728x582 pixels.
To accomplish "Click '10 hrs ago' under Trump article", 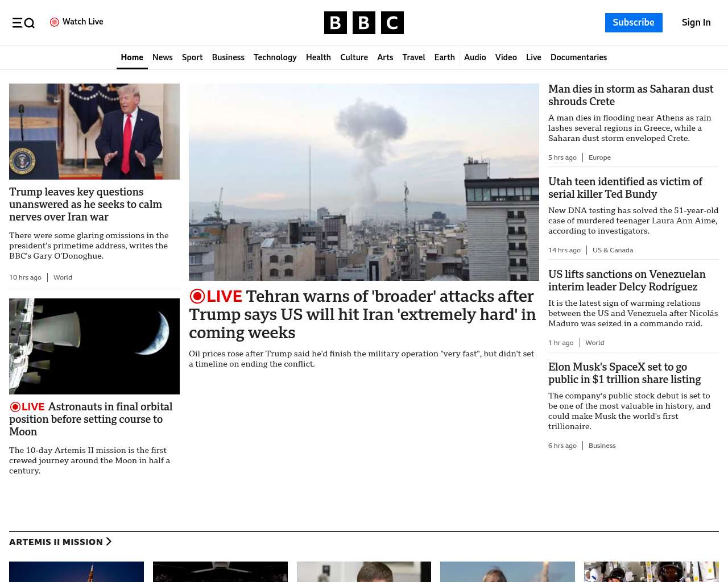I will tap(25, 277).
